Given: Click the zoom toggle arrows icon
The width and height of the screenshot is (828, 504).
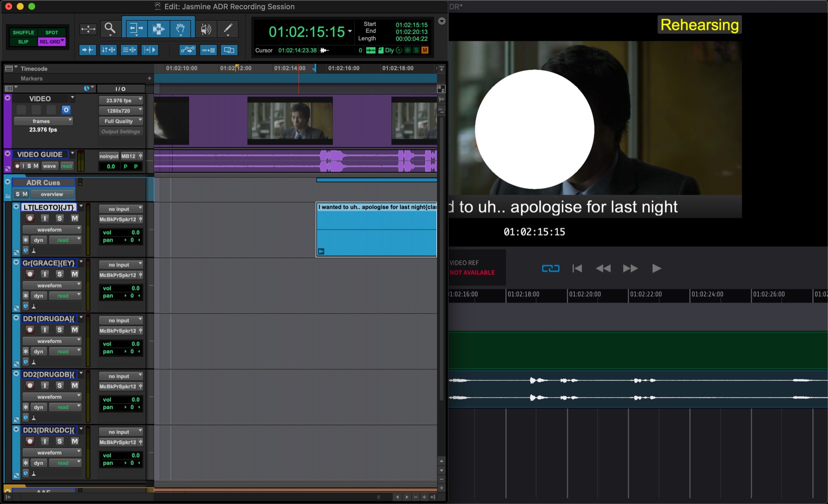Looking at the screenshot, I should pyautogui.click(x=88, y=29).
